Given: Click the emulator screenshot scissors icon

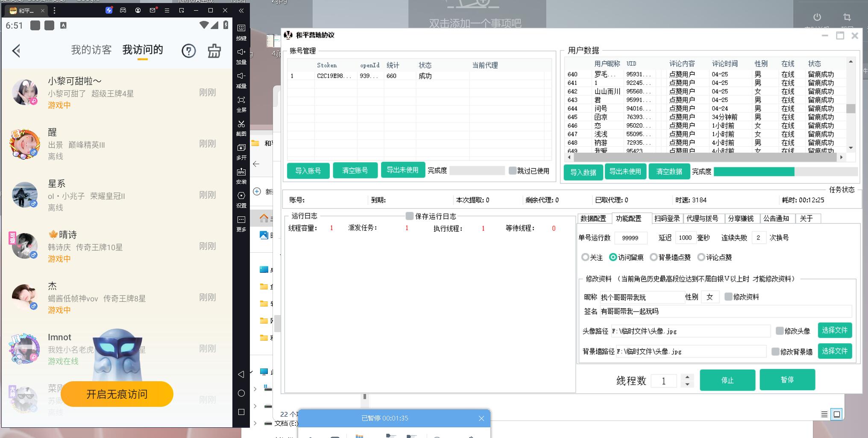Looking at the screenshot, I should (x=241, y=124).
